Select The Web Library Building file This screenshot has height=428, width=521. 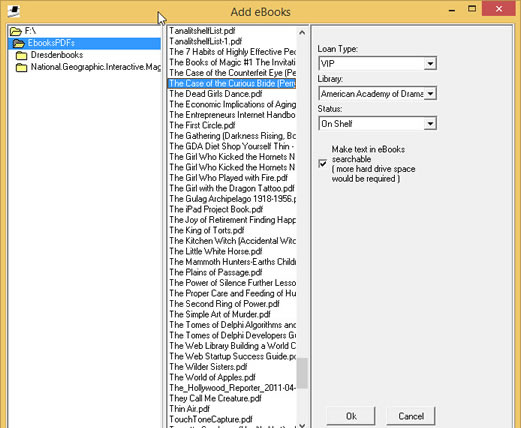point(231,346)
